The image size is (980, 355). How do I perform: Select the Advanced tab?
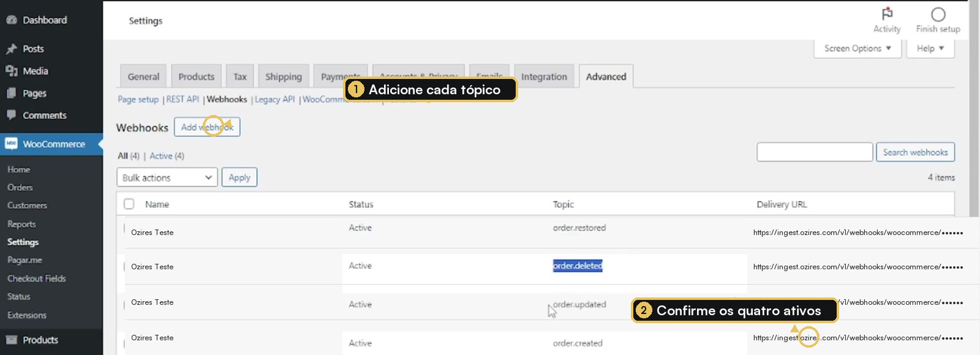(x=606, y=77)
